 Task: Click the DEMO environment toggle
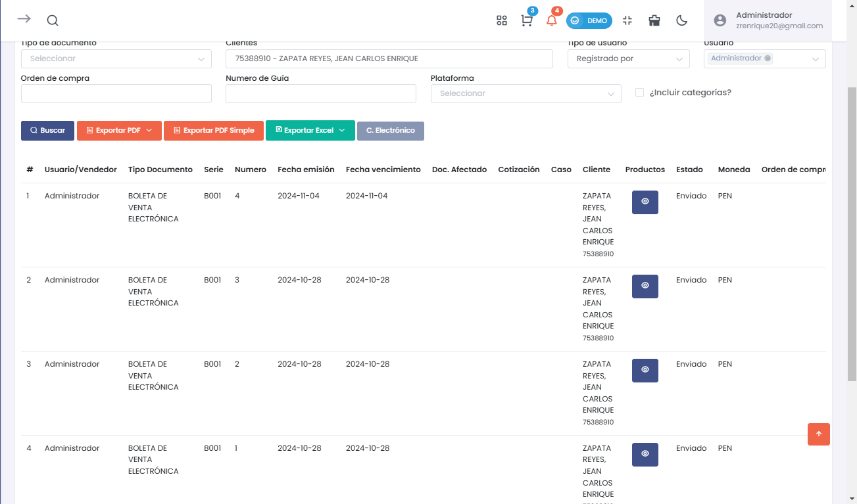pyautogui.click(x=589, y=20)
